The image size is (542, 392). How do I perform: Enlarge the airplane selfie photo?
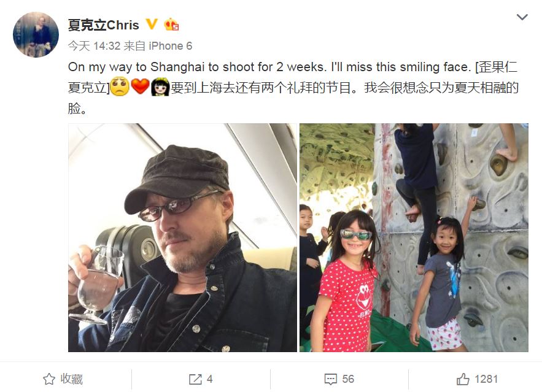[x=182, y=237]
